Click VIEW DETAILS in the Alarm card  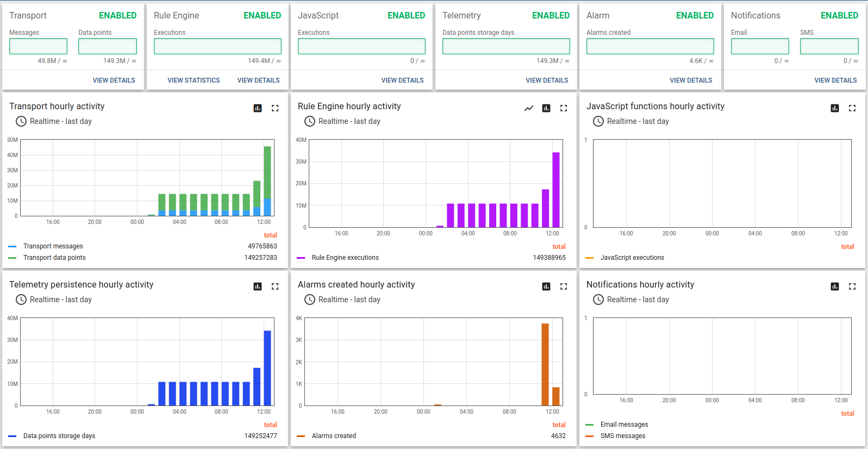(691, 80)
